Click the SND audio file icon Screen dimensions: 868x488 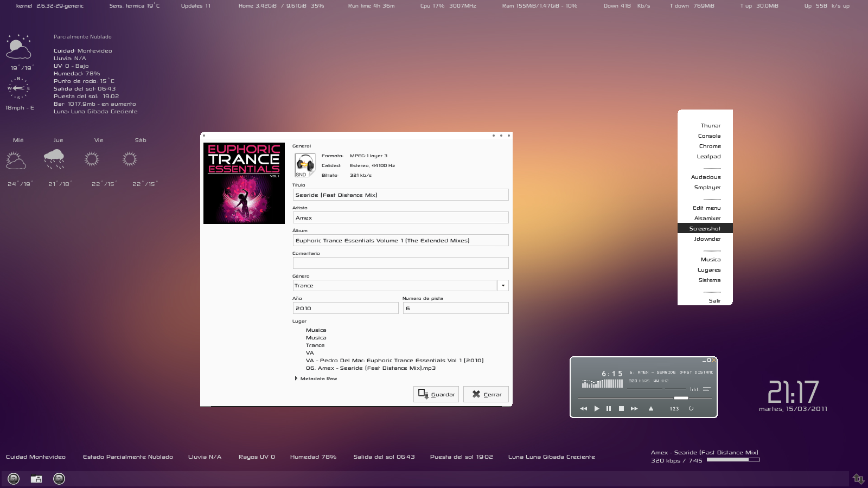pos(305,165)
